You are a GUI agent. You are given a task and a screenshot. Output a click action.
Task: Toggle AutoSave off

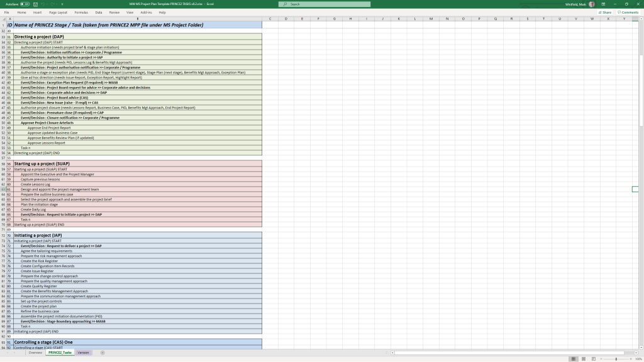(x=25, y=4)
